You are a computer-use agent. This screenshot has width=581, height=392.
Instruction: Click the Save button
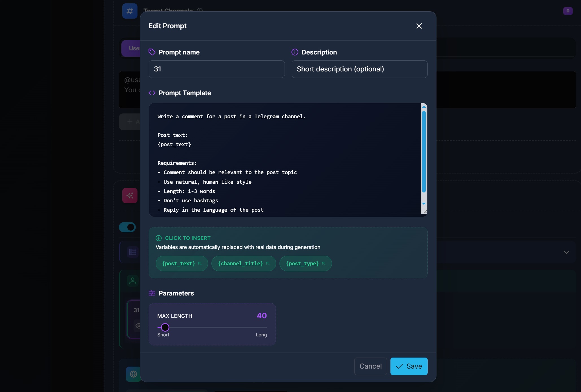409,366
